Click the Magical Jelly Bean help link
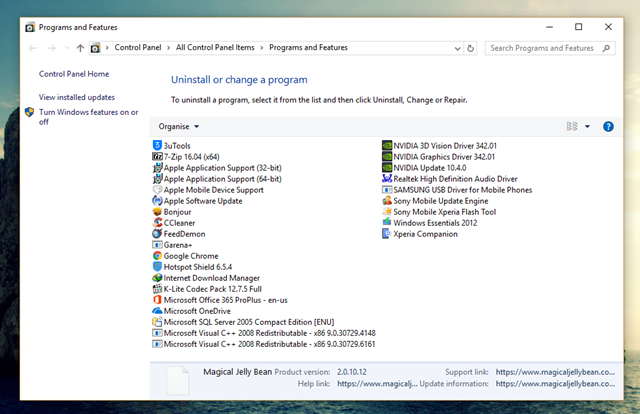The image size is (640, 414). (377, 384)
